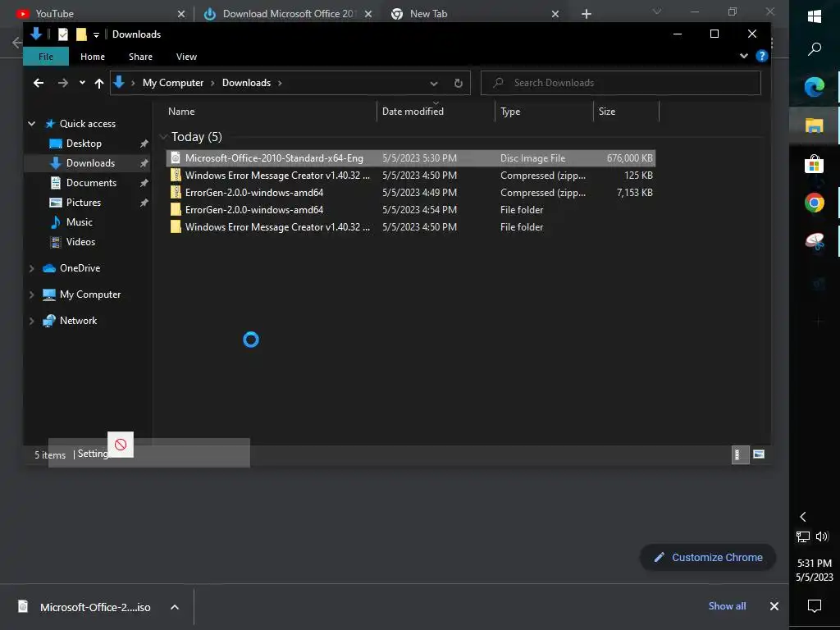840x630 pixels.
Task: Open Microsoft Store from taskbar
Action: pos(815,164)
